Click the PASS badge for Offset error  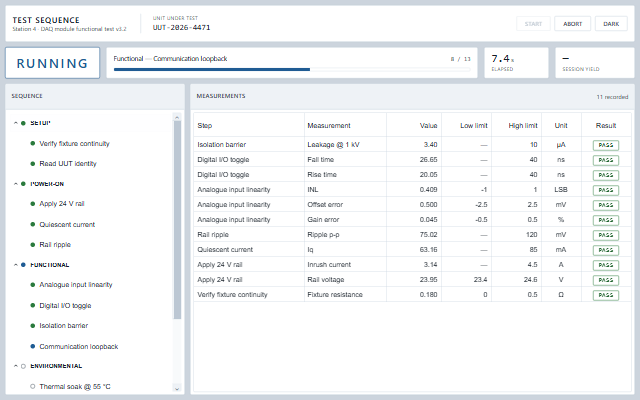[x=606, y=205]
